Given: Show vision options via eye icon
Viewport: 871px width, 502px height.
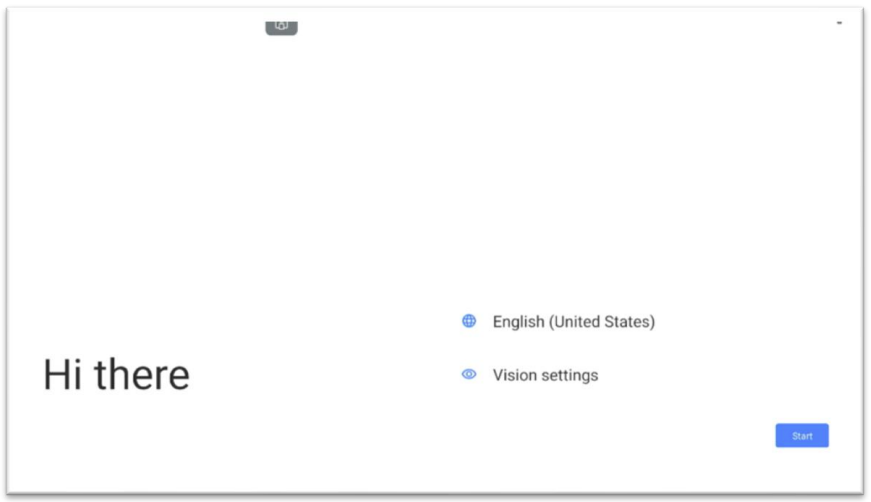Looking at the screenshot, I should [x=469, y=374].
